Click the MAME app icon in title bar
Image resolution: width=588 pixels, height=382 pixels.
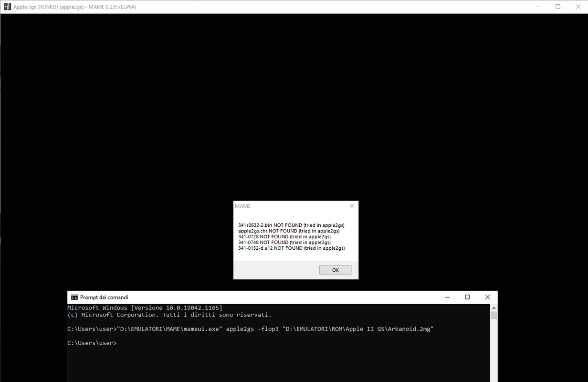pyautogui.click(x=7, y=7)
